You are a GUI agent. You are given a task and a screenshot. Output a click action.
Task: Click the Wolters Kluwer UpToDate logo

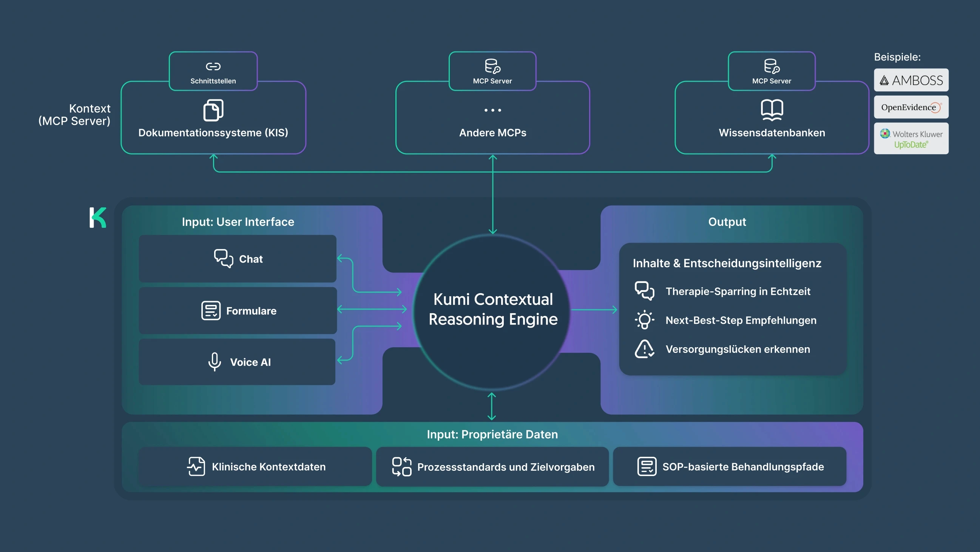[x=911, y=139]
